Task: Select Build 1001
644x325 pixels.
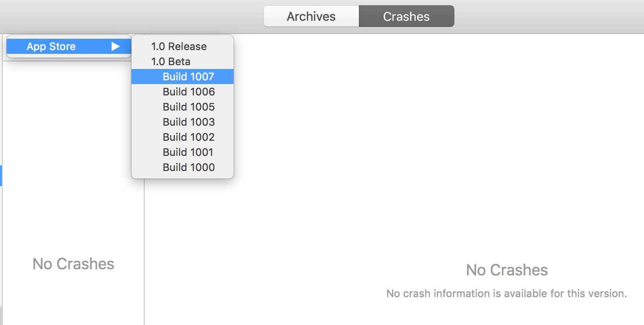Action: [x=188, y=152]
